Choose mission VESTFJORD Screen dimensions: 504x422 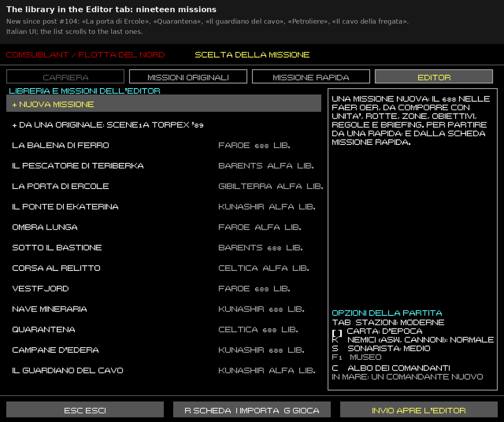164,288
